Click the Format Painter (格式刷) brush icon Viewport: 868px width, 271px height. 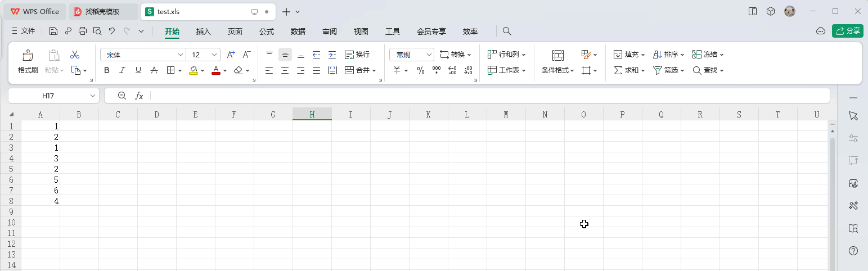pos(28,55)
